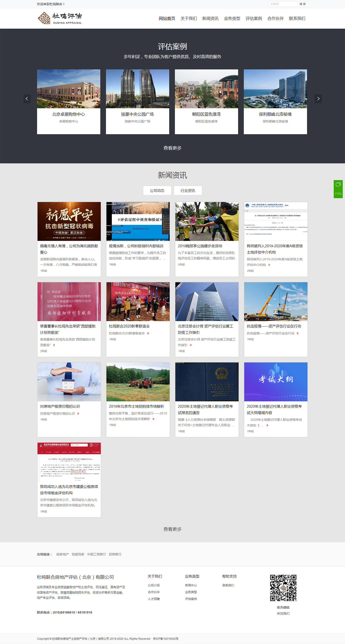Click the 链家地产 friendly link
345x644 pixels.
point(63,554)
